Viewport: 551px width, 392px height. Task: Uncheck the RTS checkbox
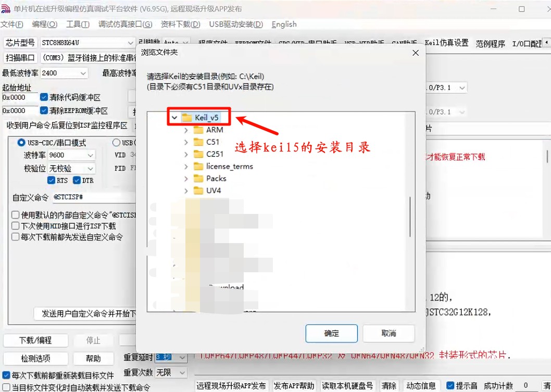51,180
